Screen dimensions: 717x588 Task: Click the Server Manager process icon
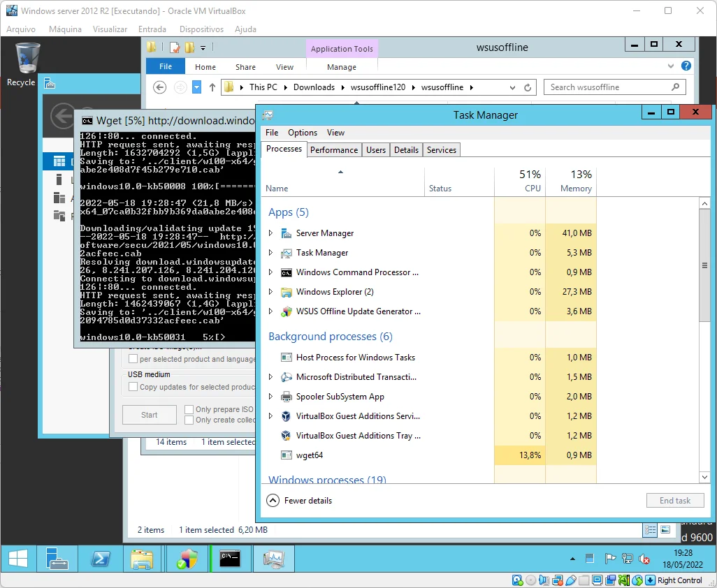click(x=287, y=233)
